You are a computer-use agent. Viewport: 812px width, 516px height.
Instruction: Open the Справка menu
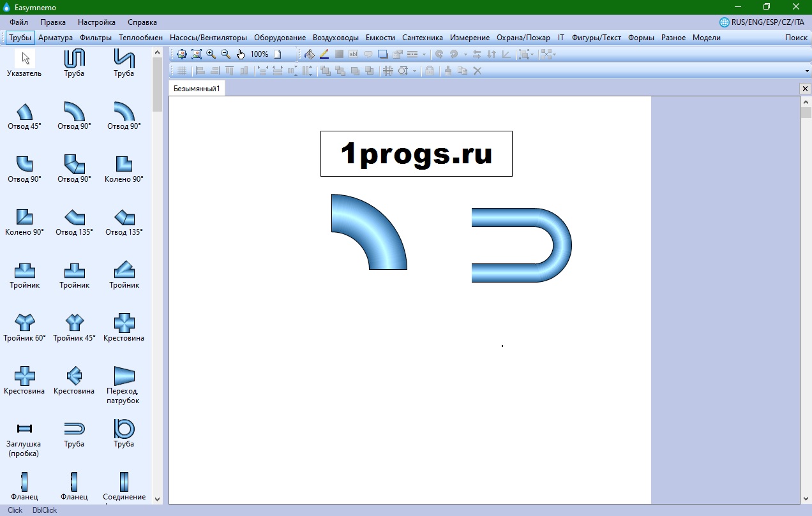(x=142, y=22)
